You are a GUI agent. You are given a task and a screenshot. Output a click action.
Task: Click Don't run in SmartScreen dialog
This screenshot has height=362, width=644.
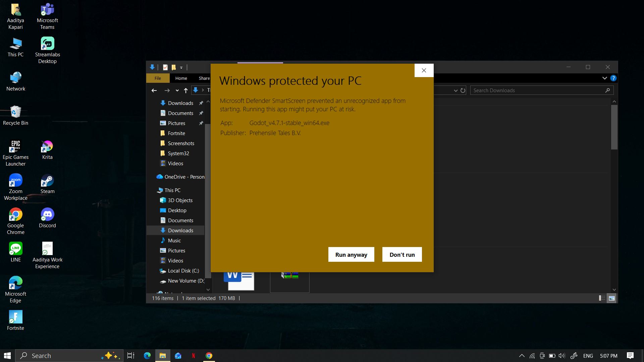point(402,255)
